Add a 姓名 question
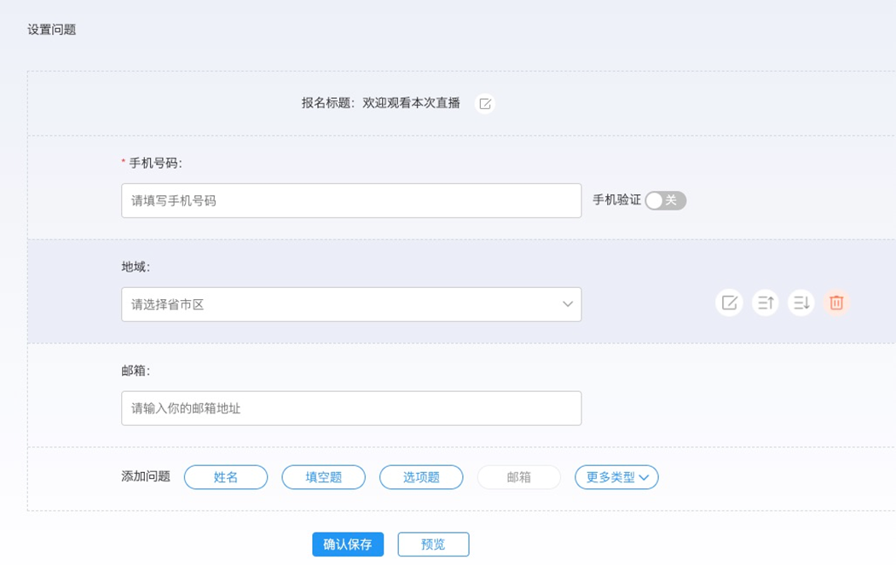This screenshot has width=896, height=588. click(x=226, y=477)
